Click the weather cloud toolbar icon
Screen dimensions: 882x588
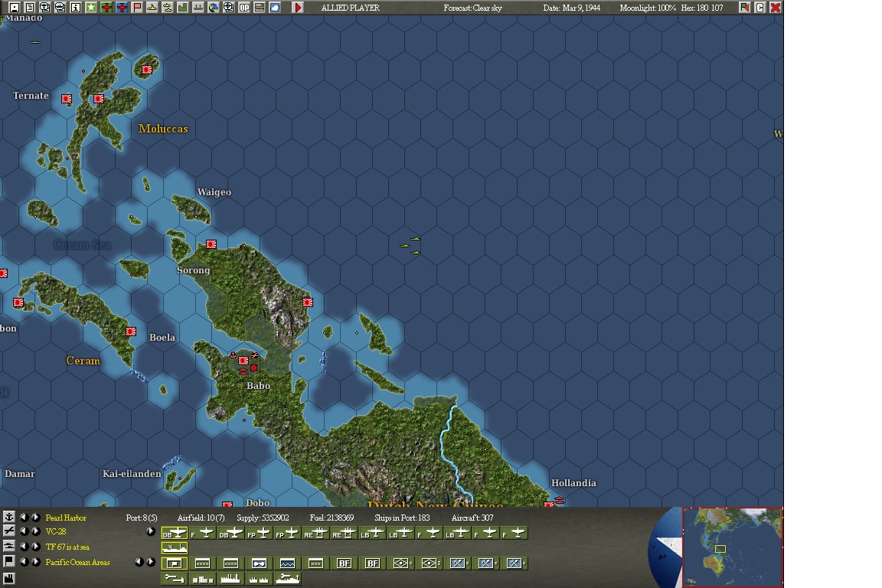pos(275,8)
